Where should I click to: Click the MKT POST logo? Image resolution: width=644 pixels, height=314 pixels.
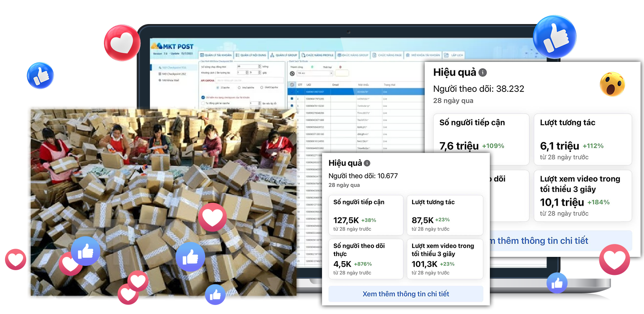click(x=173, y=46)
